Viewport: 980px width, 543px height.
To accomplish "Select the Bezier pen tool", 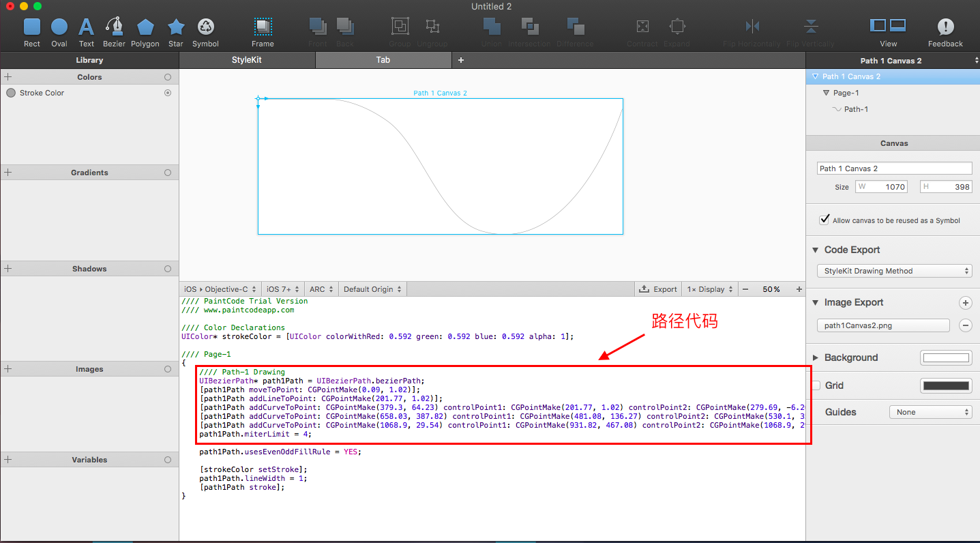I will coord(114,27).
